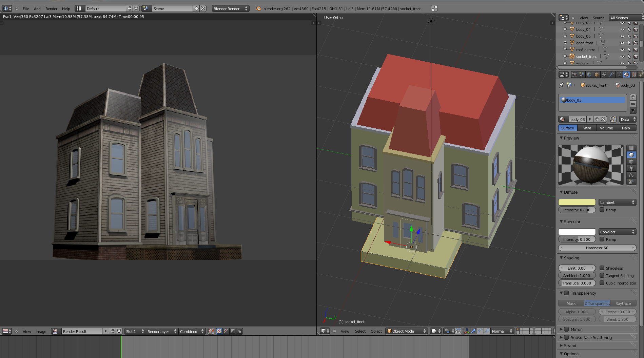The height and width of the screenshot is (358, 644).
Task: Switch to the Wire material type tab
Action: click(x=587, y=128)
